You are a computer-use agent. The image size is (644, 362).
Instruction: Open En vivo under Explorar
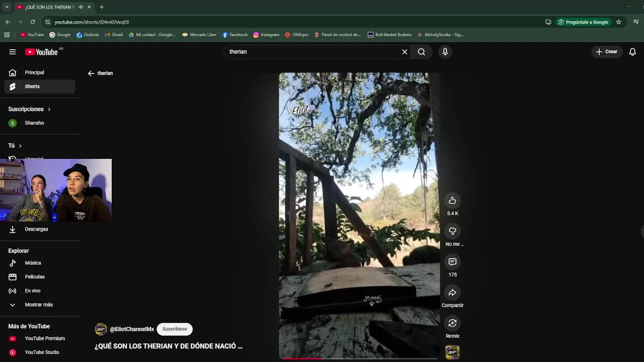(x=40, y=291)
